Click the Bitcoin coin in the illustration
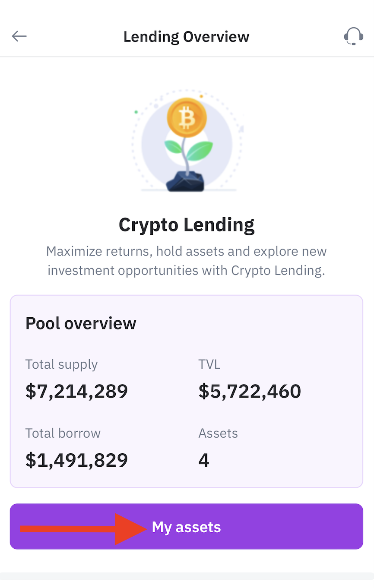The image size is (374, 588). point(187,117)
